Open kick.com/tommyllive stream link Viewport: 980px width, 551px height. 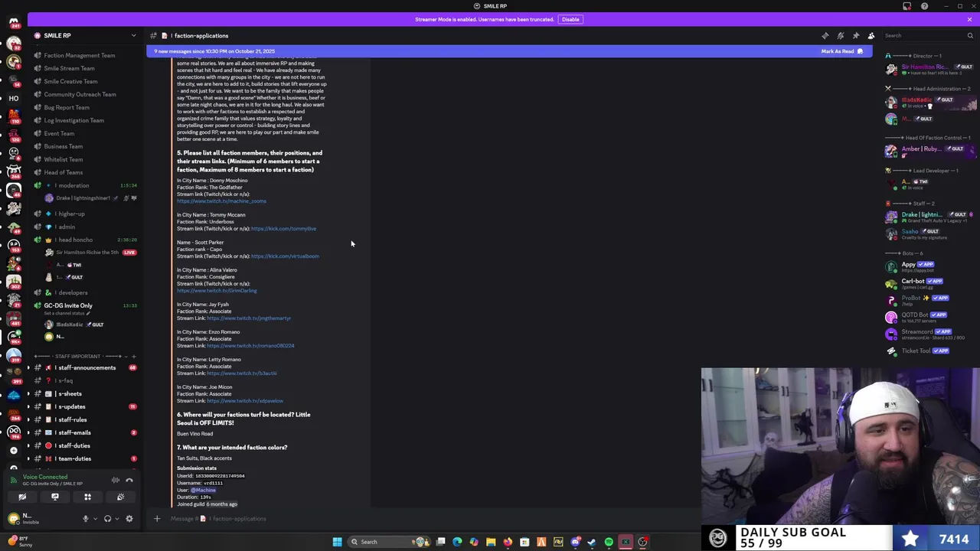(283, 229)
